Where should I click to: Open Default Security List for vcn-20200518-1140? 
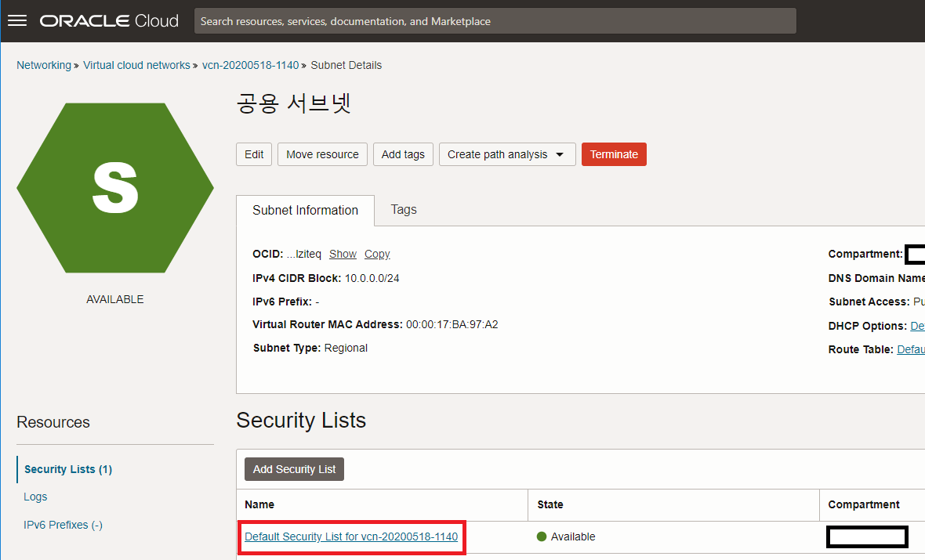point(351,537)
